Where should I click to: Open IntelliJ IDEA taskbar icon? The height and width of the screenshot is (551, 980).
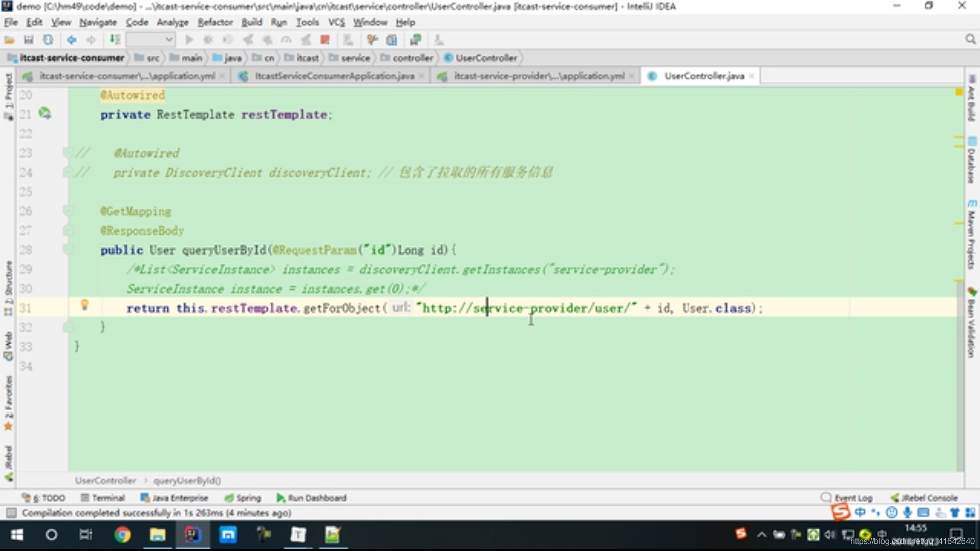tap(192, 535)
